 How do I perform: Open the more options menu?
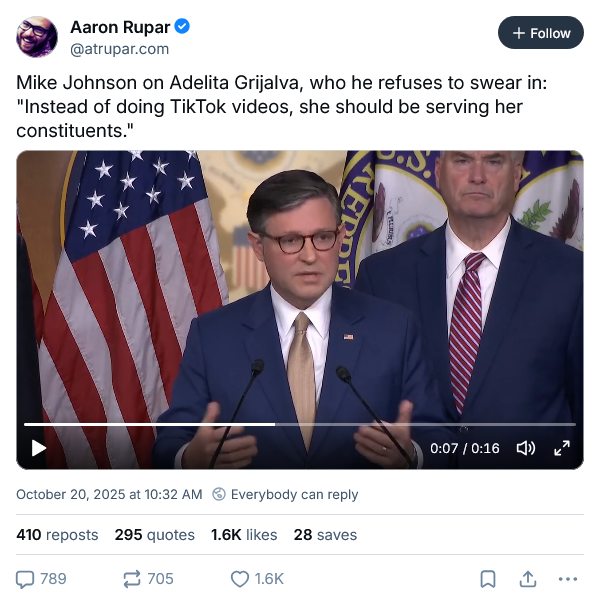coord(568,578)
